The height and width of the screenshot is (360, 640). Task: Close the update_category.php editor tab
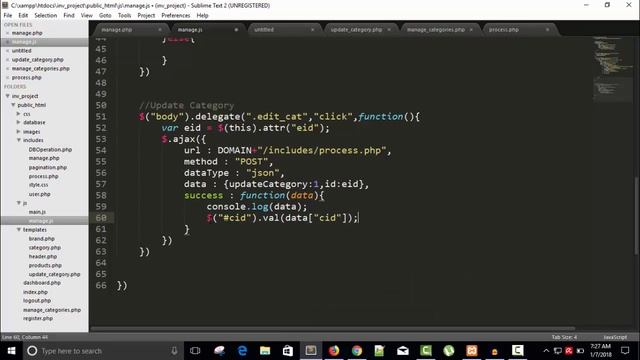click(389, 30)
